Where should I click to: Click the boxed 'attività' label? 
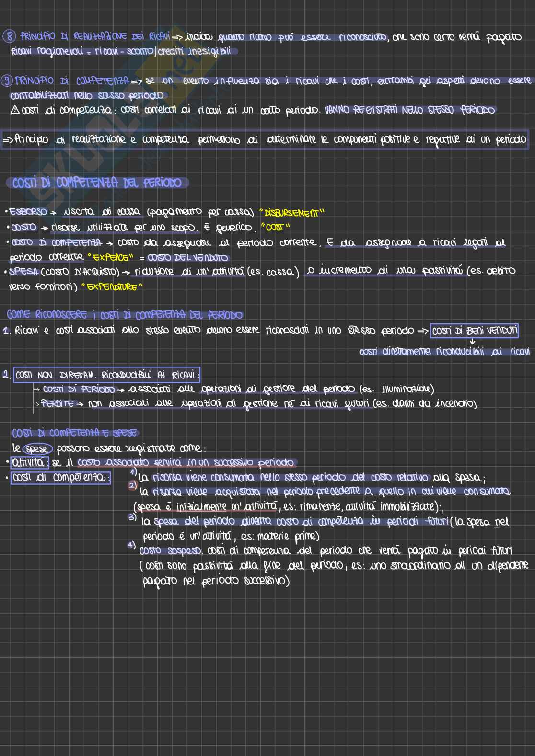(x=29, y=463)
